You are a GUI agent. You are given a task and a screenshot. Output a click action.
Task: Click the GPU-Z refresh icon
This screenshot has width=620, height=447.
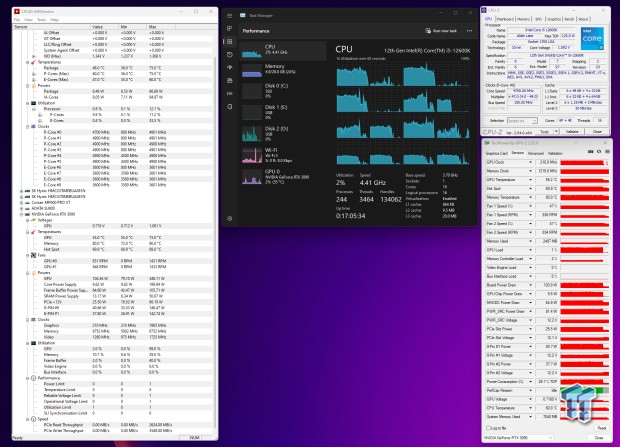click(x=599, y=152)
